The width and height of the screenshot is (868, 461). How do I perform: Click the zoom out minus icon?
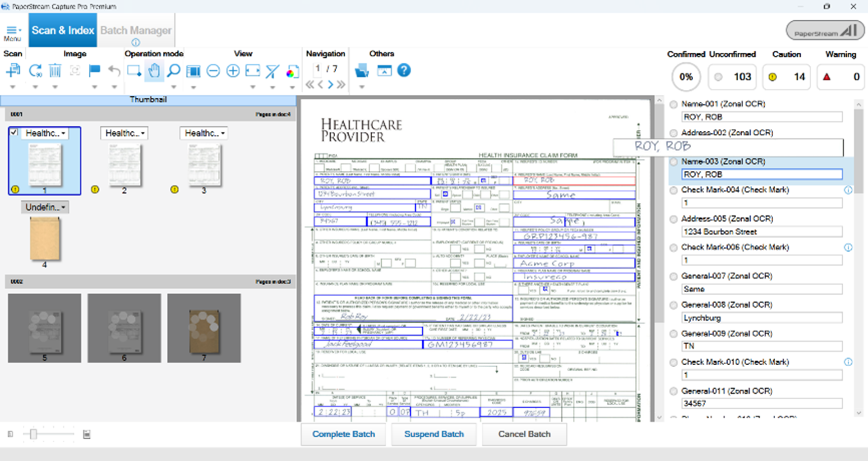coord(213,71)
